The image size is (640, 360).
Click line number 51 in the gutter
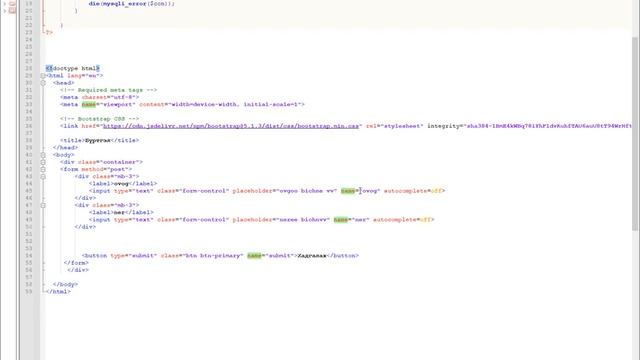coord(29,234)
